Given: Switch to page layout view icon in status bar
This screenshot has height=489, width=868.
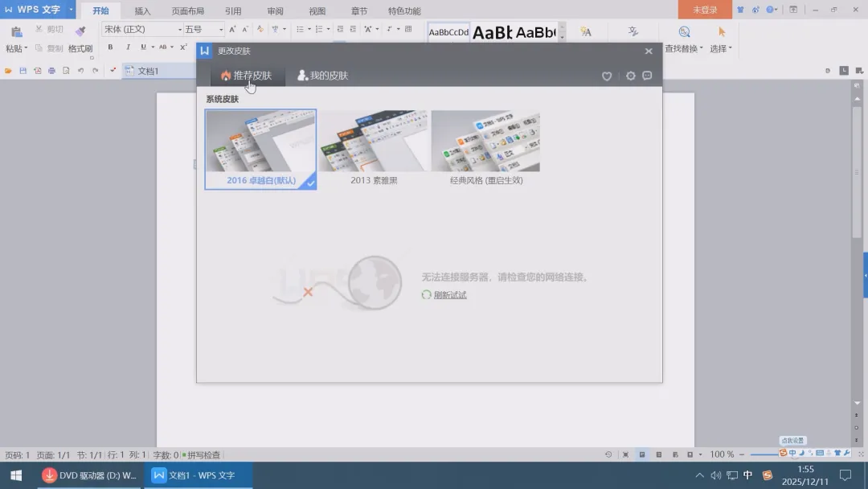Looking at the screenshot, I should point(642,454).
